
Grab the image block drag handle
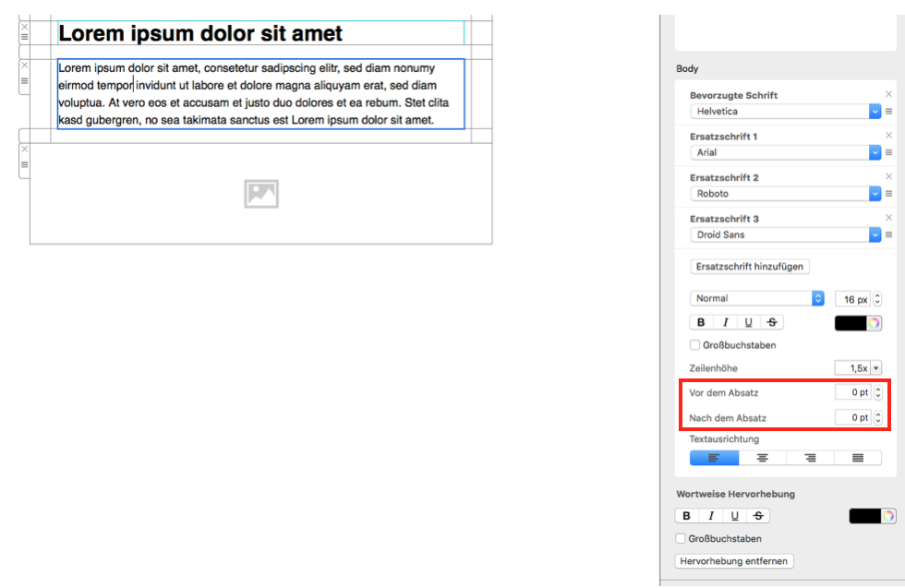pyautogui.click(x=24, y=164)
